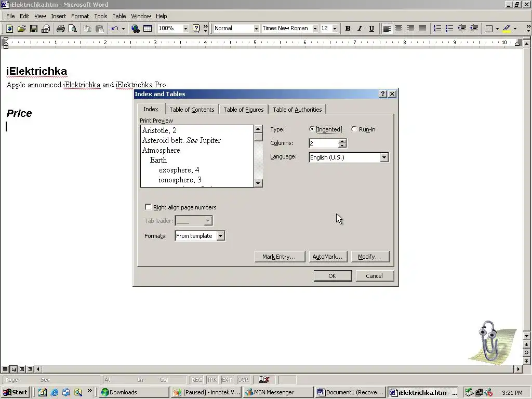Screen dimensions: 532x399
Task: Cancel the Index and Tables dialog
Action: click(375, 276)
